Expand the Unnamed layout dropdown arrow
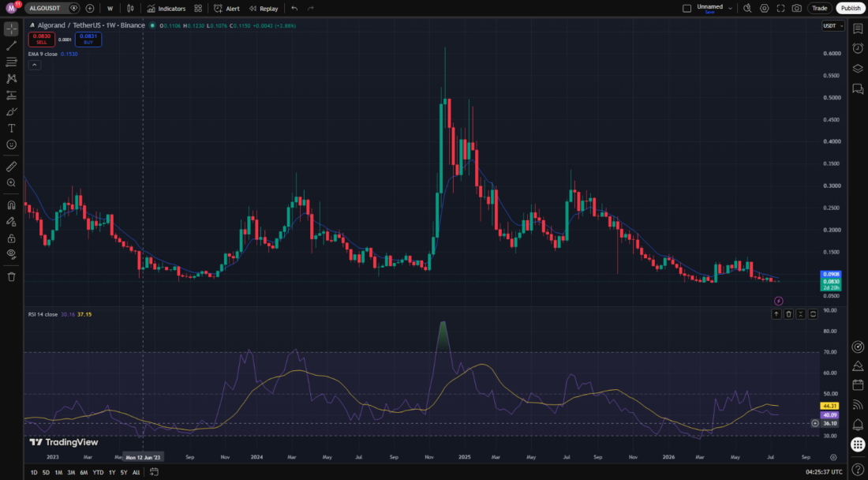868x480 pixels. (x=730, y=9)
